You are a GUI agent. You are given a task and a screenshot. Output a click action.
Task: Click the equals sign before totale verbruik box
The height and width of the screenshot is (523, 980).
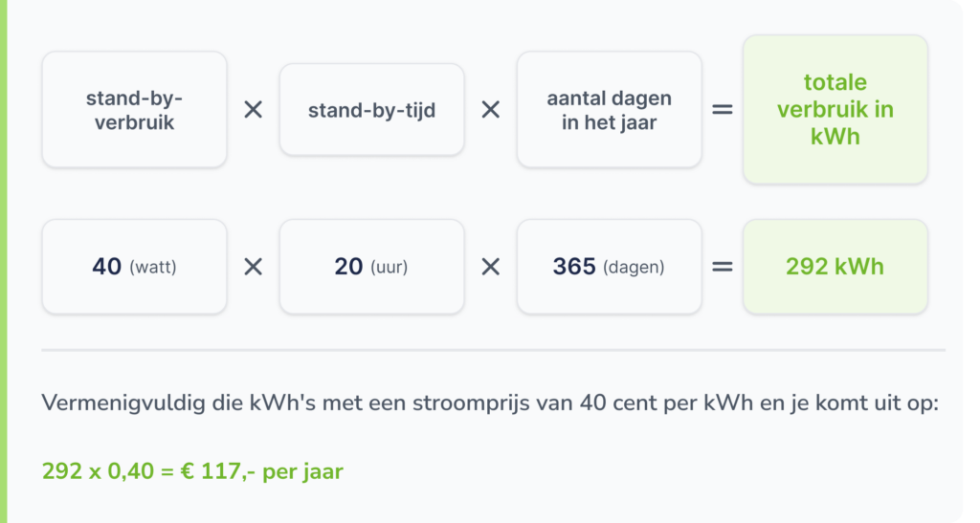tap(723, 110)
